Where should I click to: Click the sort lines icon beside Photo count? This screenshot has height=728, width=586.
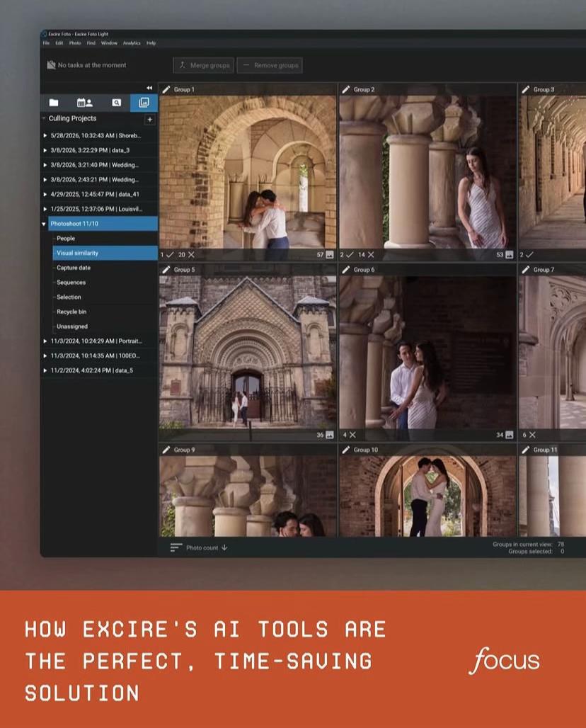(176, 547)
